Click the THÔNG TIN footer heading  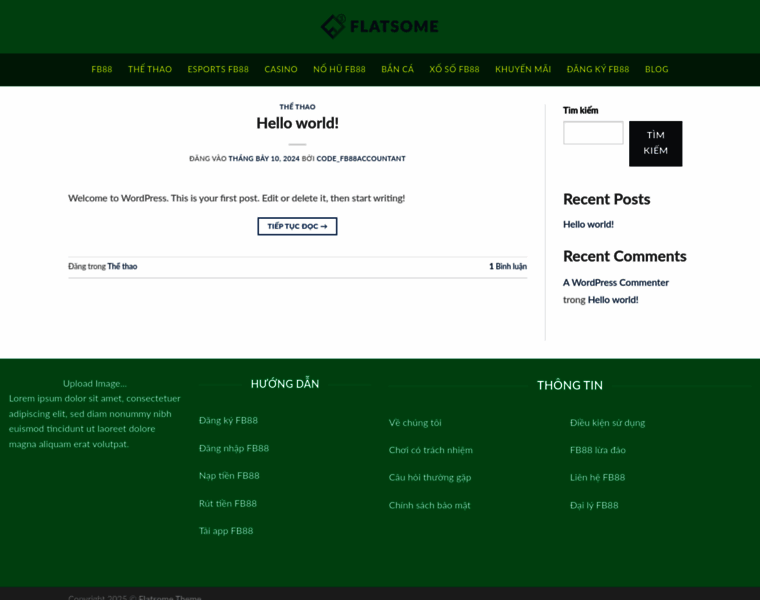(x=570, y=386)
